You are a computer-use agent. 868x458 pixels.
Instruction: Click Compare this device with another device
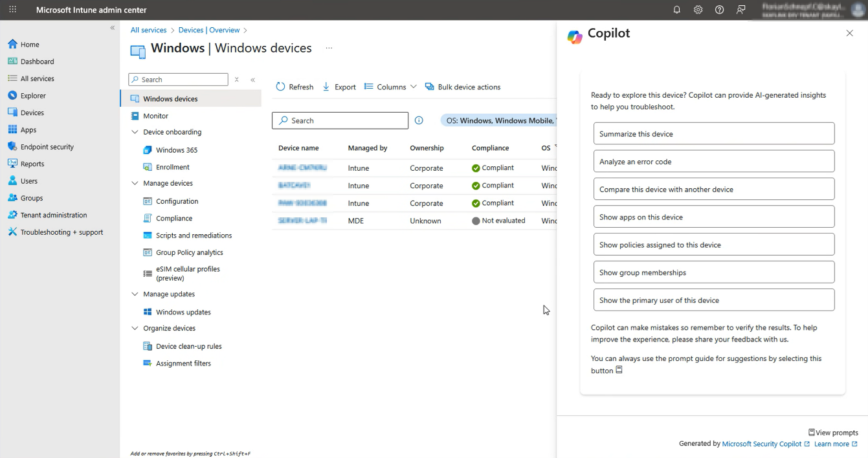pos(714,190)
